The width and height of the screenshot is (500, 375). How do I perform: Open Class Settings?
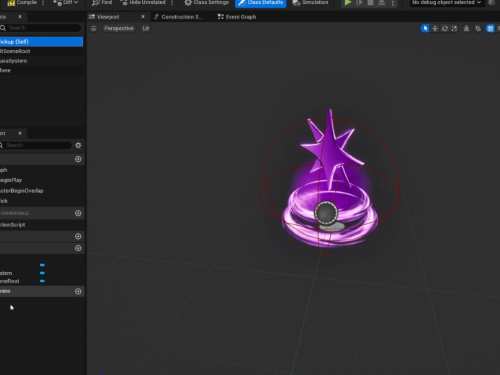pyautogui.click(x=206, y=3)
